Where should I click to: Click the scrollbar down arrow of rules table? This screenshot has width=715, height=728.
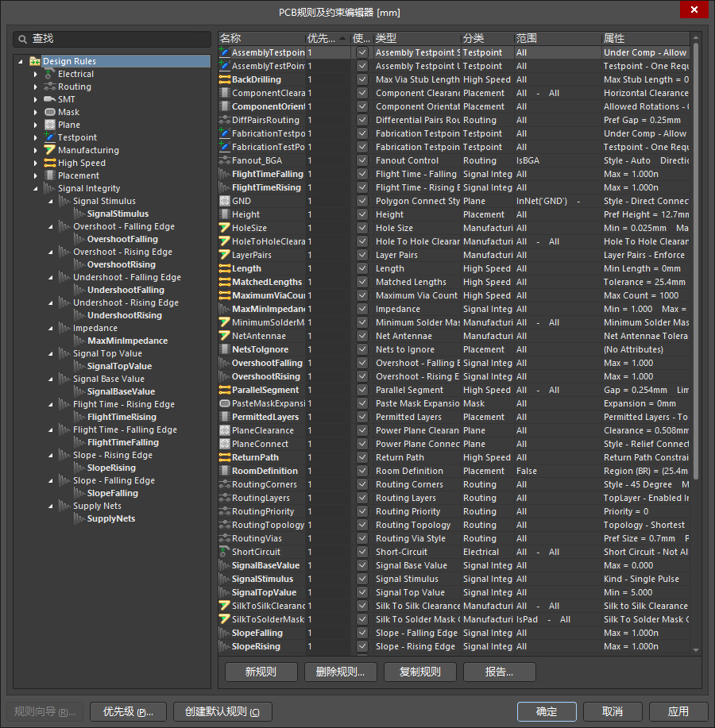coord(695,650)
